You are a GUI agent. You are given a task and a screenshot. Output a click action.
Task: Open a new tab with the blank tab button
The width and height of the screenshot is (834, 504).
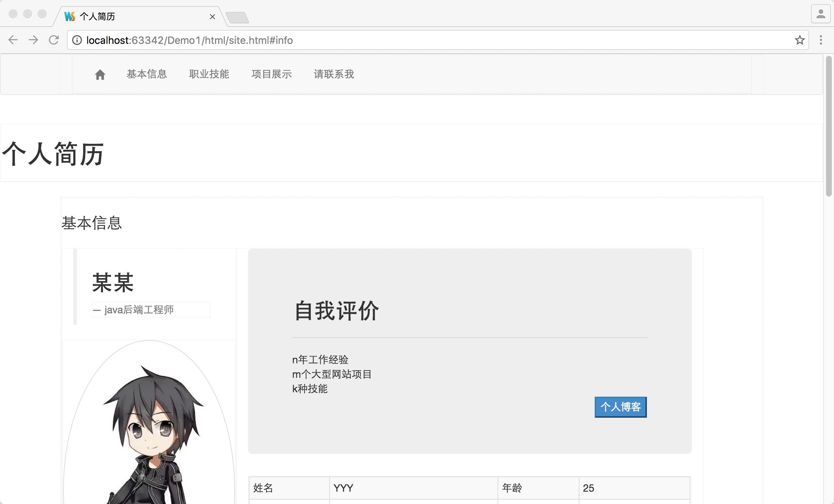[237, 17]
